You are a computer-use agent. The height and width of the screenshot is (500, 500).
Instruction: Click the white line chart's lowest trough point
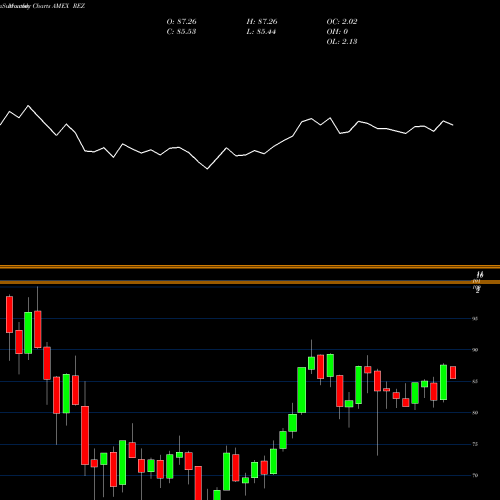207,169
